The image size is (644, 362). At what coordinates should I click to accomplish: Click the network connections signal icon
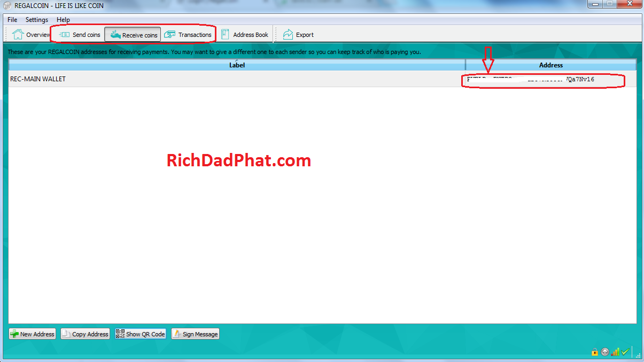point(615,352)
